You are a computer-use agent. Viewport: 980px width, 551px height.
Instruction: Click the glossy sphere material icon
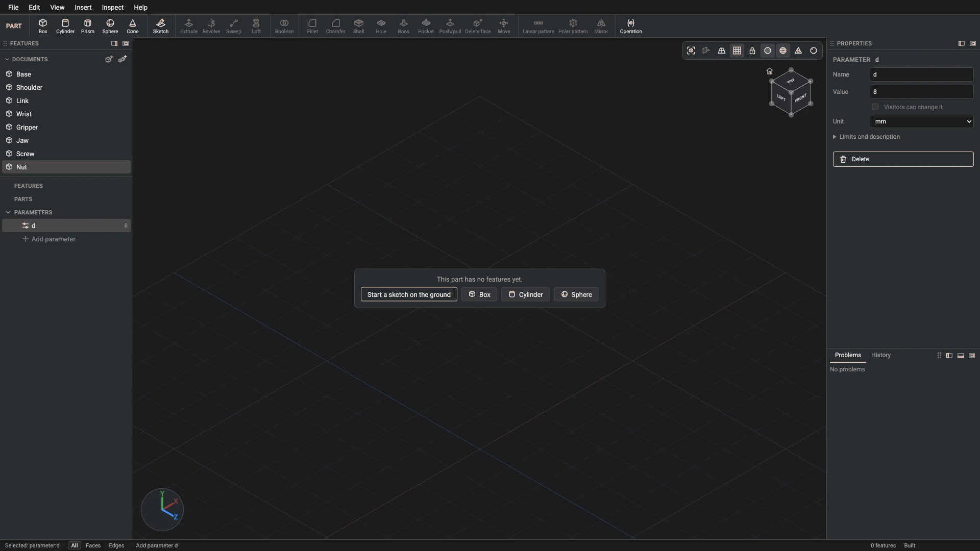pos(814,51)
